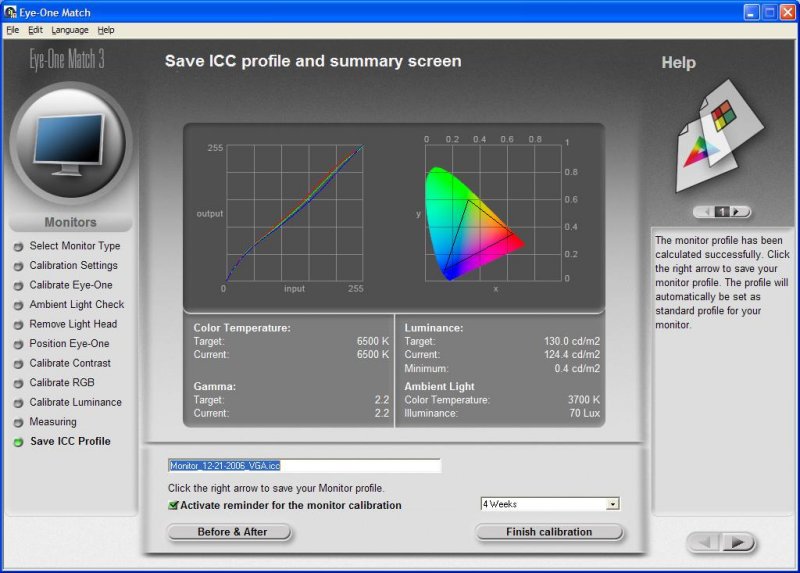
Task: Click the 70 Lux illuminance value
Action: coord(585,413)
